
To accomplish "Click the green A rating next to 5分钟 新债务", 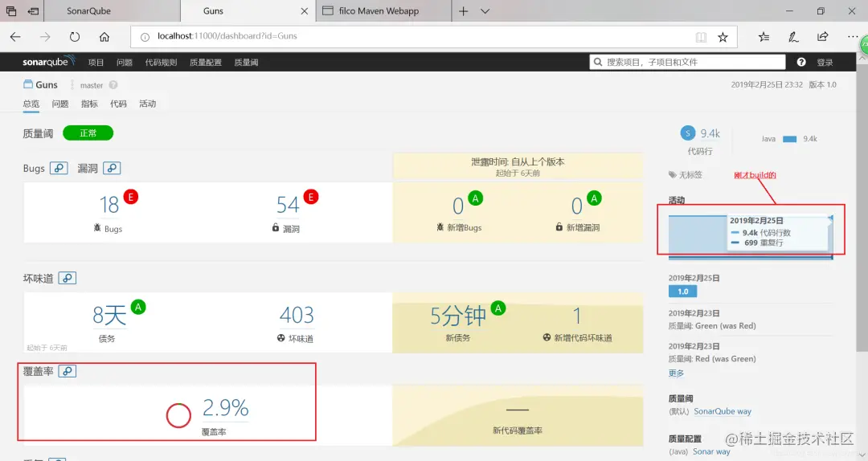I will [x=498, y=308].
